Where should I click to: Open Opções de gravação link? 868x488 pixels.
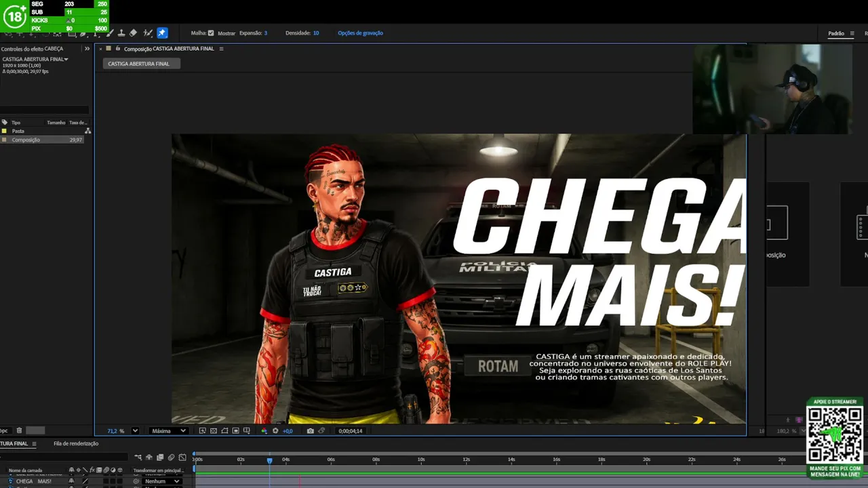(x=360, y=33)
